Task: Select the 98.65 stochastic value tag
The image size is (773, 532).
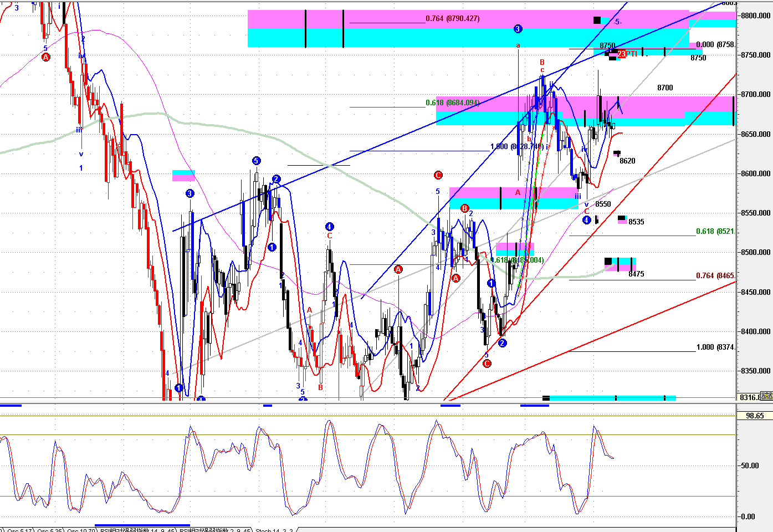Action: click(755, 416)
